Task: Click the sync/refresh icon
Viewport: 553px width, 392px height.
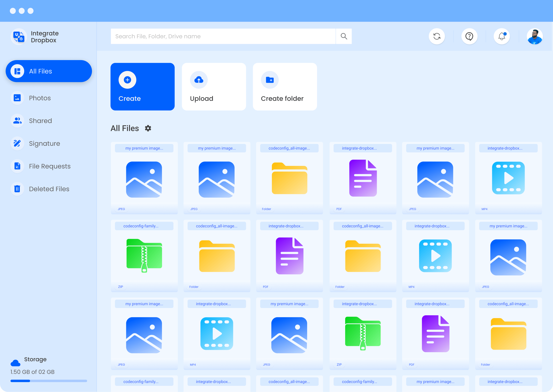Action: point(437,36)
